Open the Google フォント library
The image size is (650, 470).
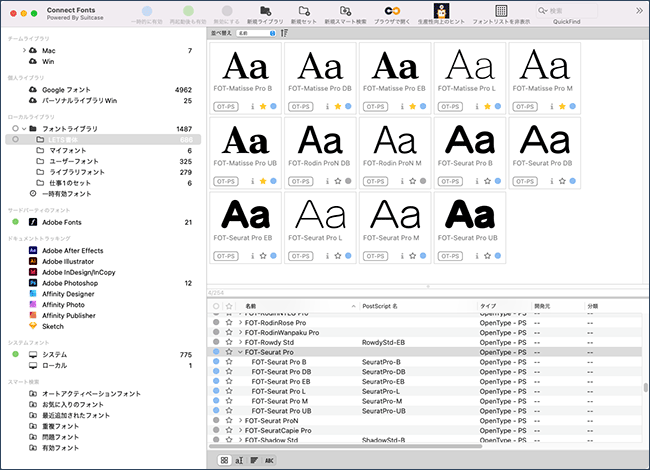pos(66,90)
